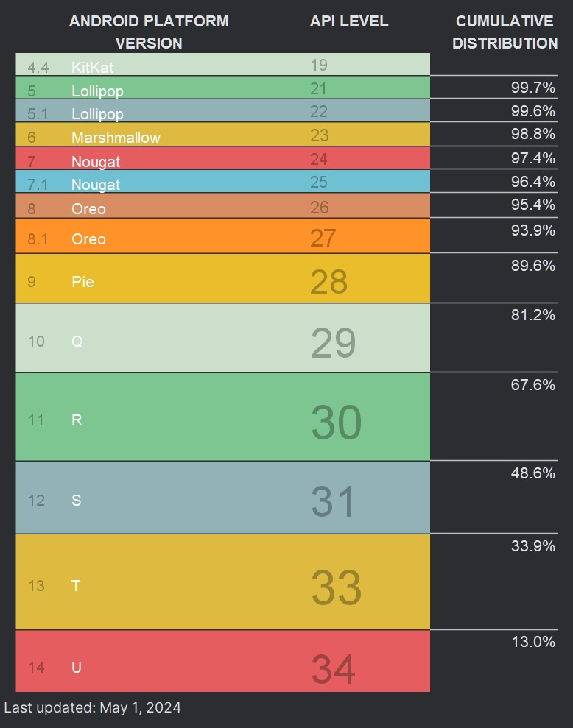Pick the Oreo 8.1 version row
Screen dimensions: 573x728
tap(222, 237)
